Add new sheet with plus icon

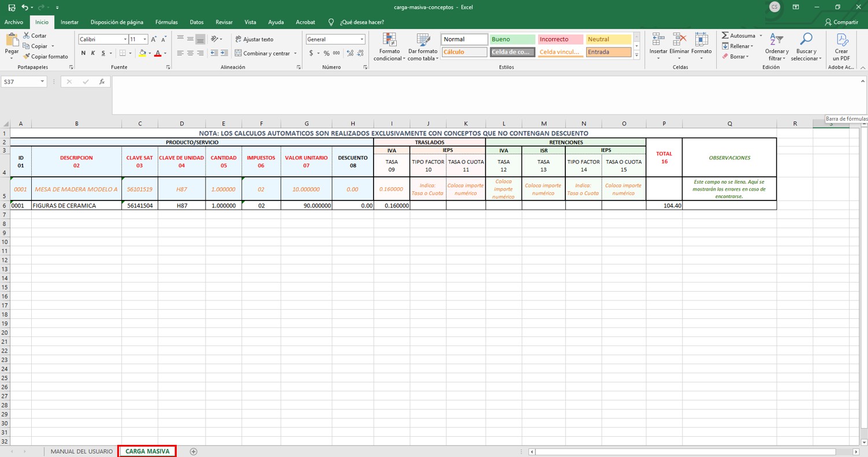[x=193, y=451]
